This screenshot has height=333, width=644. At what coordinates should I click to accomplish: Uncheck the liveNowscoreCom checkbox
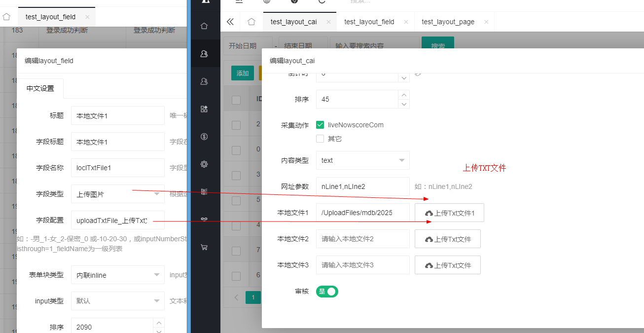[x=320, y=125]
